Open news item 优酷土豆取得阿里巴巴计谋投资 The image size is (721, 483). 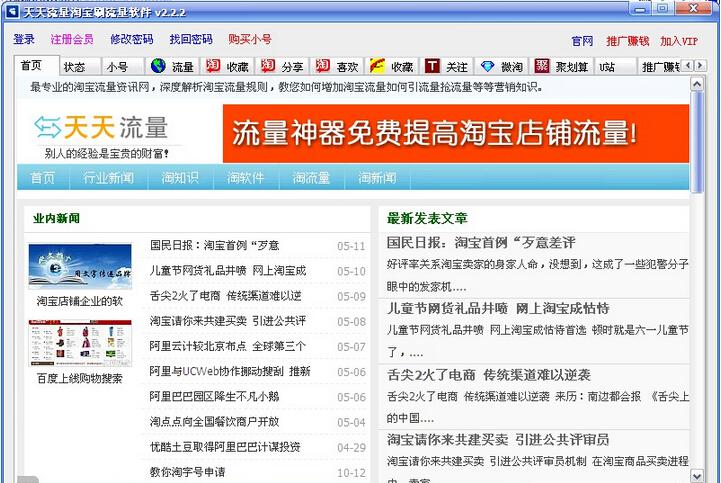(225, 447)
